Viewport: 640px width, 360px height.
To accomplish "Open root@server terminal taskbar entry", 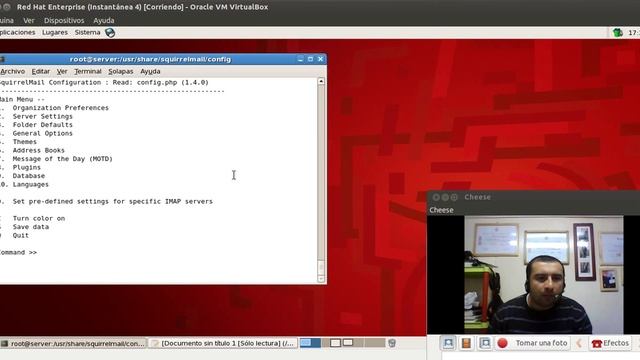I will pyautogui.click(x=73, y=344).
